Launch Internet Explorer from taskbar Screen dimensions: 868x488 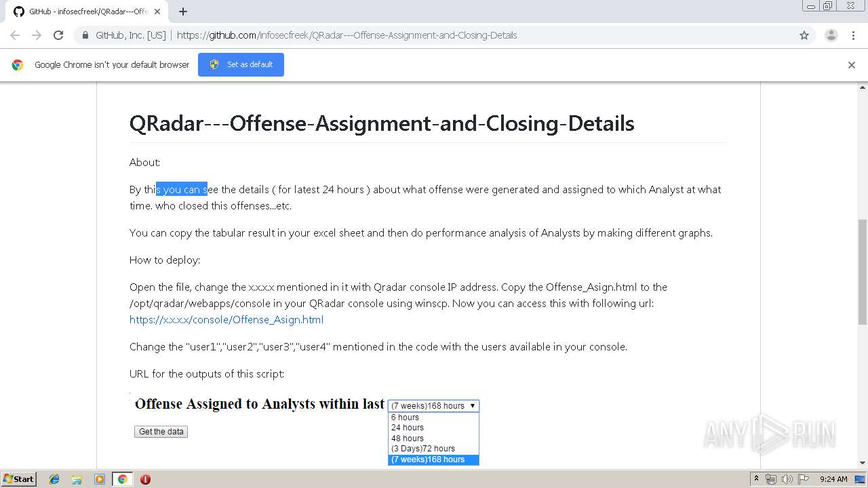pos(54,479)
